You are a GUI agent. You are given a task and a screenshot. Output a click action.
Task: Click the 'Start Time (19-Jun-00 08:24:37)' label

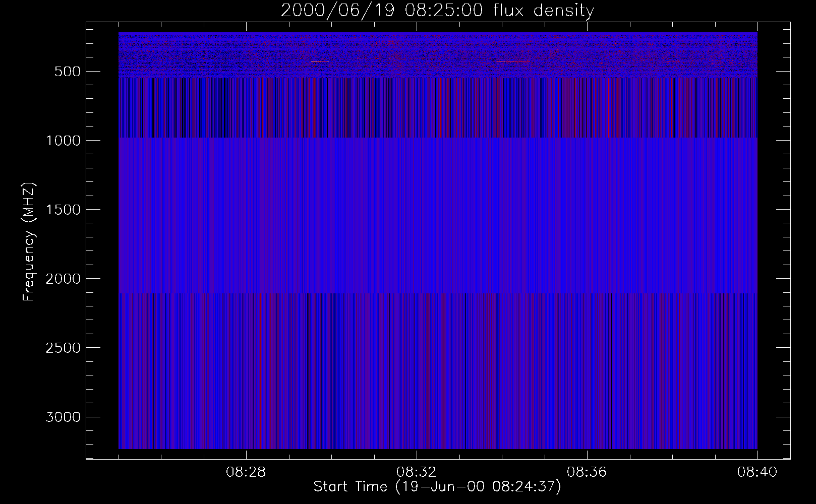click(437, 487)
